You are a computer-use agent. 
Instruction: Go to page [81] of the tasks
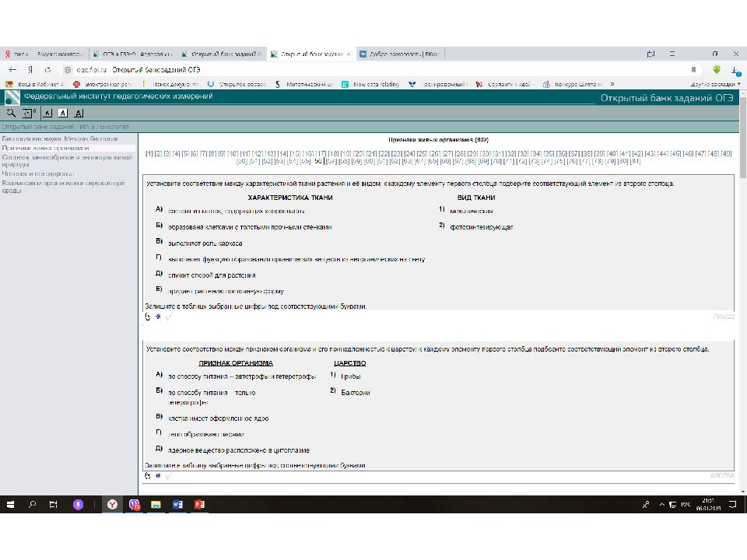coord(635,162)
